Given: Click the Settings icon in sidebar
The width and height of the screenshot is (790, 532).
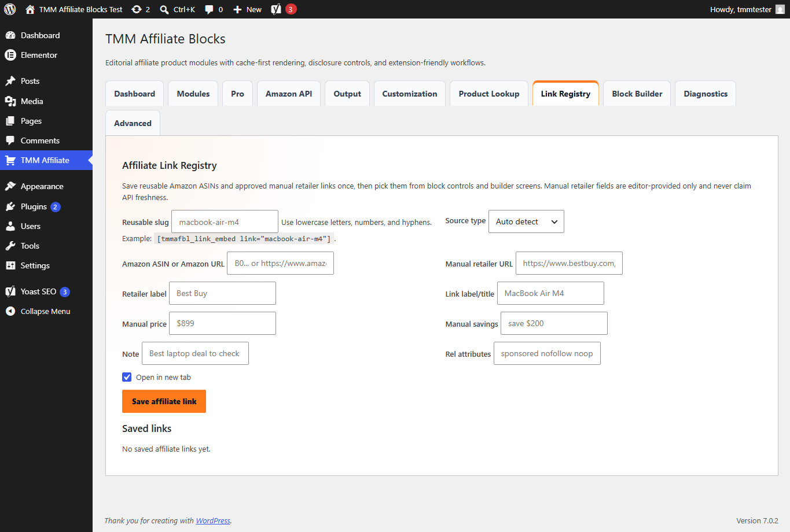Looking at the screenshot, I should [x=10, y=265].
